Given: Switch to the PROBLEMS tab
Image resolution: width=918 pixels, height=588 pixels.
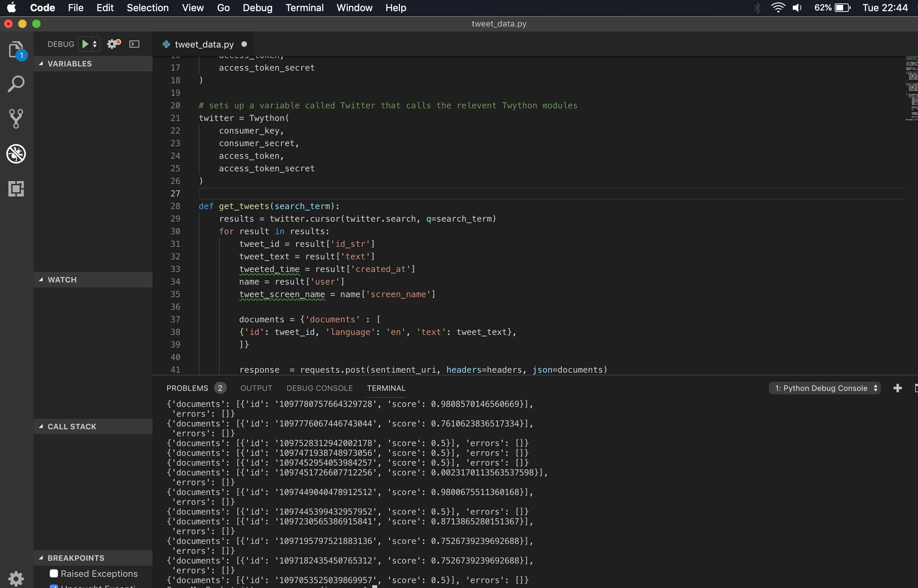Looking at the screenshot, I should [x=187, y=388].
